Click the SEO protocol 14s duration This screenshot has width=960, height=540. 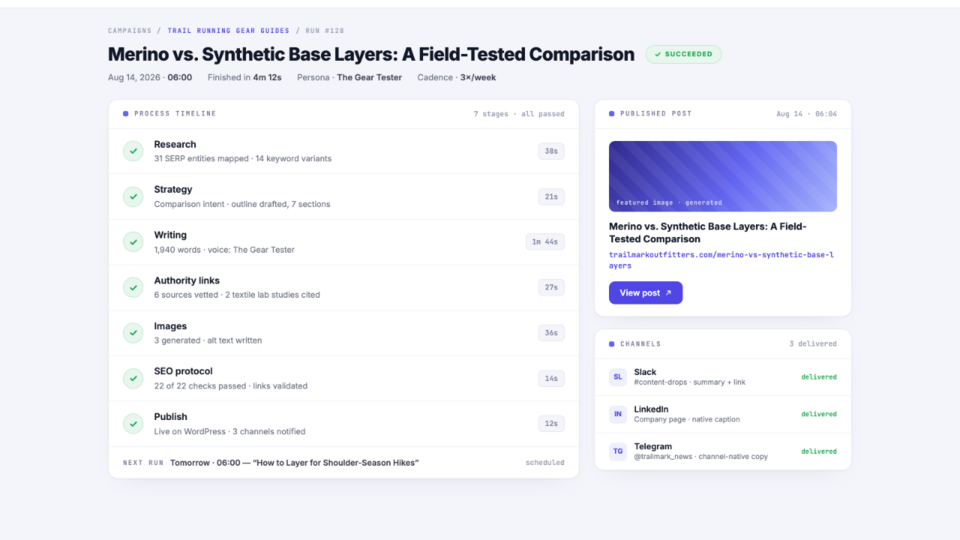pos(551,378)
